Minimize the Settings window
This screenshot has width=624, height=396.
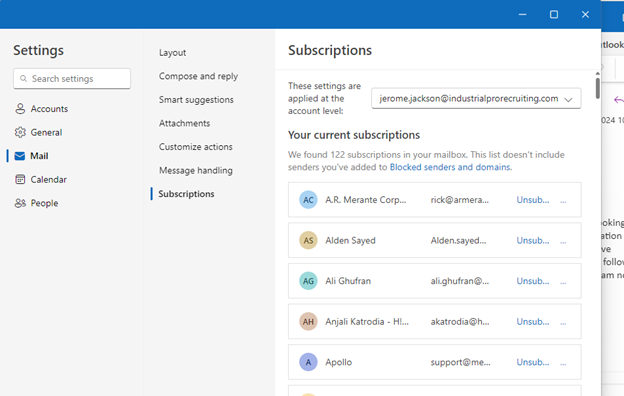(x=523, y=14)
